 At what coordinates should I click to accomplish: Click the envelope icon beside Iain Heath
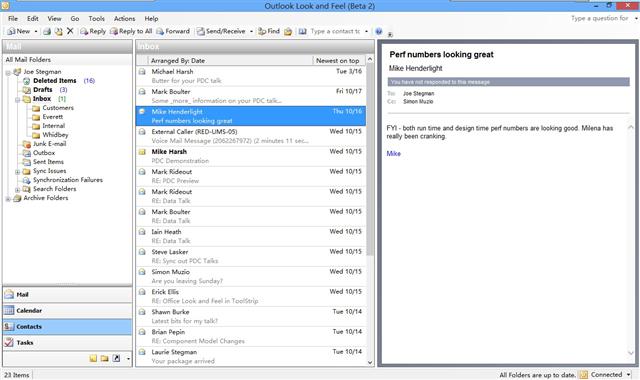tap(142, 231)
